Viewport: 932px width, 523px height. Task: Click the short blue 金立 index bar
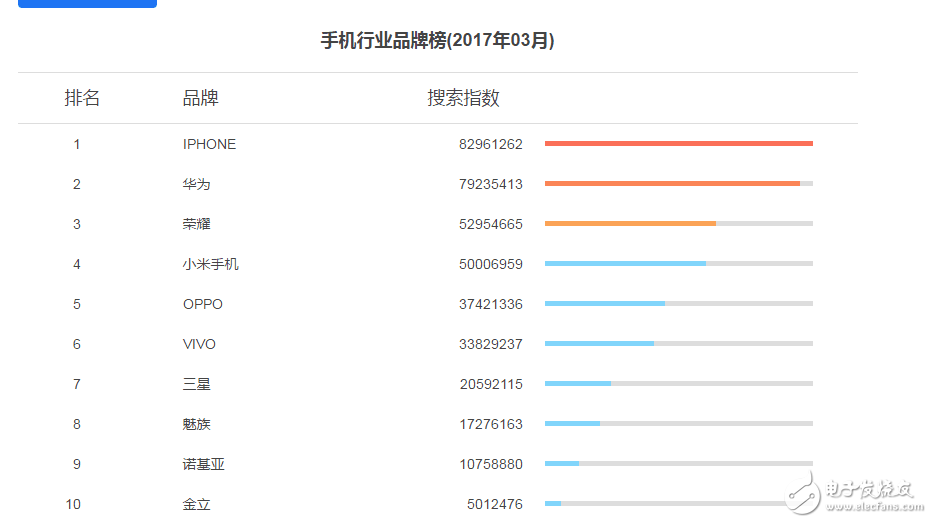click(553, 503)
